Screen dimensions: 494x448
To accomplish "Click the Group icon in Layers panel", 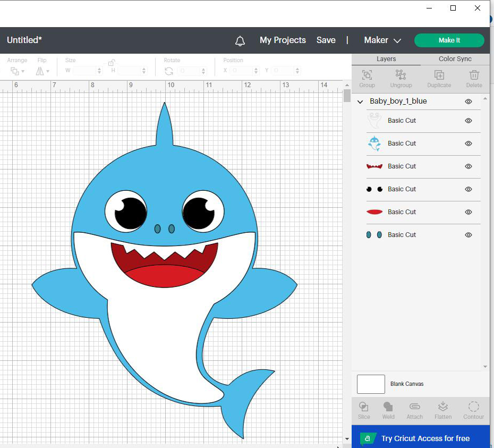I will point(367,75).
